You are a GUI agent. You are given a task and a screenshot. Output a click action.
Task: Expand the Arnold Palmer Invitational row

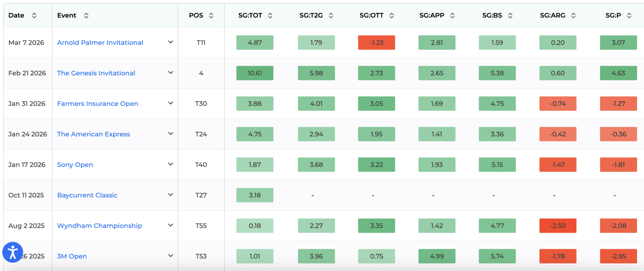[171, 42]
